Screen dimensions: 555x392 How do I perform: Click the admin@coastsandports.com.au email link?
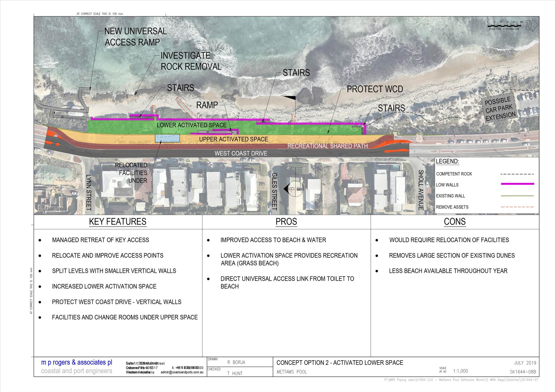182,372
